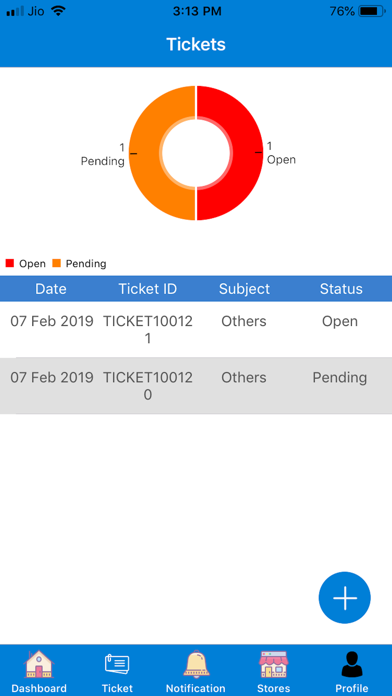Open the Dashboard house icon
The width and height of the screenshot is (392, 696).
[x=39, y=664]
